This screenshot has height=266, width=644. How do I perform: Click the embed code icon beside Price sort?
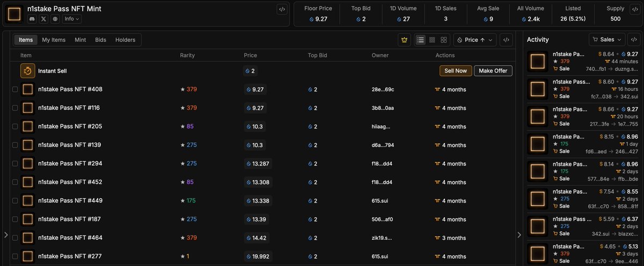pyautogui.click(x=506, y=40)
